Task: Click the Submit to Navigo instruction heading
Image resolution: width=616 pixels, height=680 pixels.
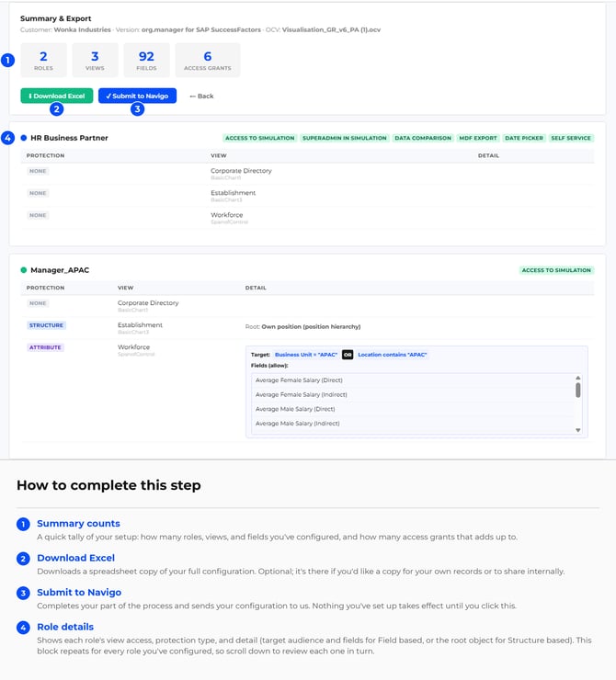Action: pyautogui.click(x=79, y=593)
